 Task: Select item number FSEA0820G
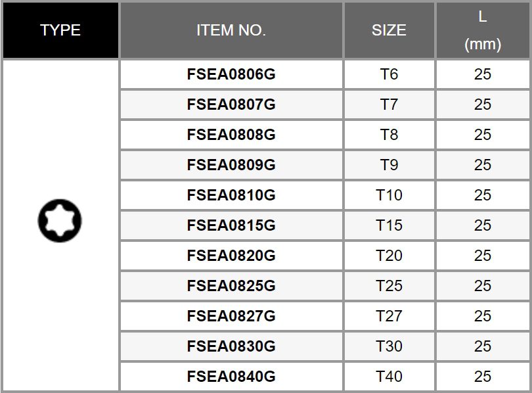[x=231, y=256]
